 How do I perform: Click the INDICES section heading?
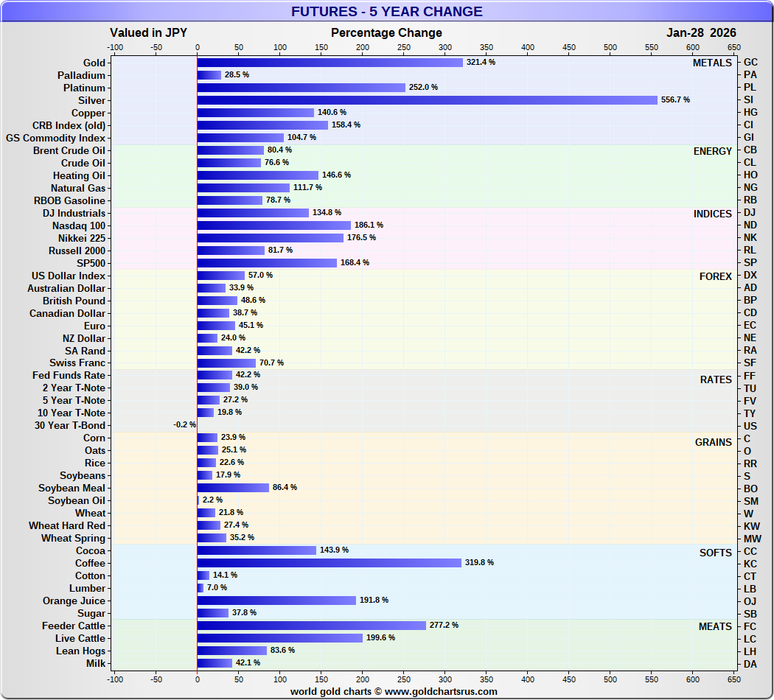(x=711, y=214)
